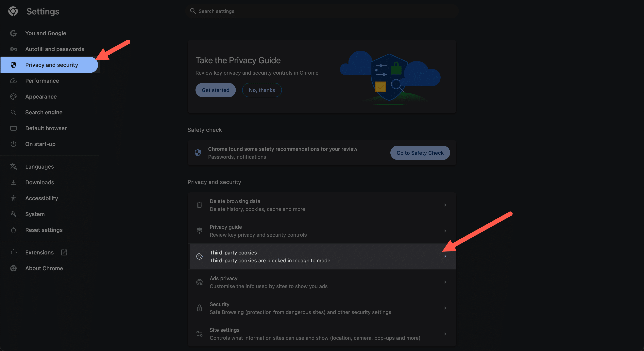The image size is (644, 351).
Task: Click the cookie icon for Third-party cookies
Action: tap(199, 256)
